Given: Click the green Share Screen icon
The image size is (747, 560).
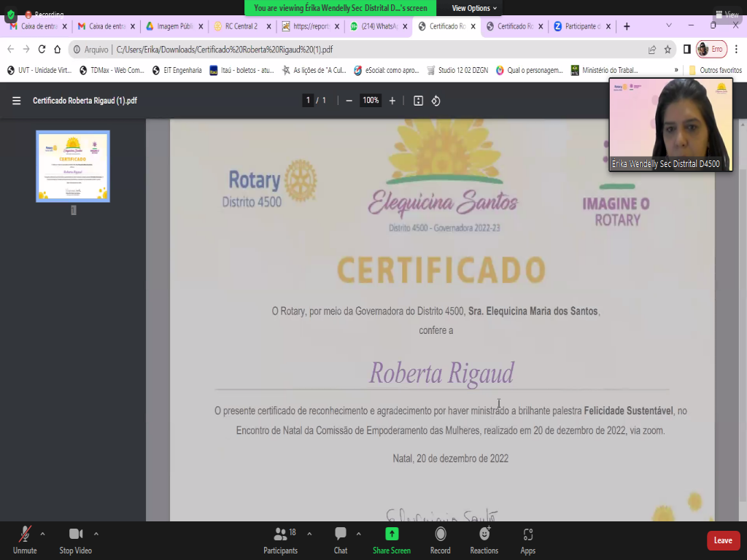Looking at the screenshot, I should coord(392,534).
